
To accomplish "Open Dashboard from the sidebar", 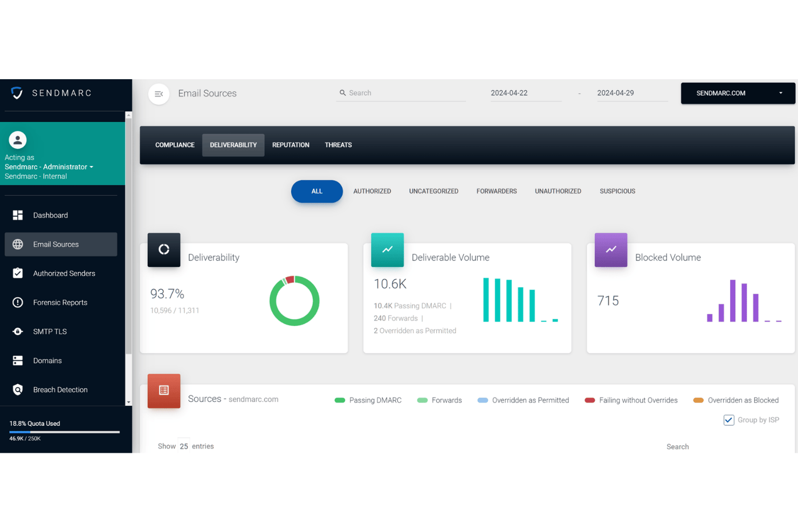I will [61, 215].
